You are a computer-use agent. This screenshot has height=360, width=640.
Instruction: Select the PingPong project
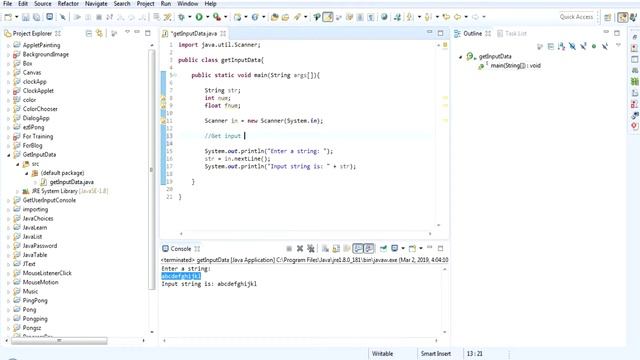pos(35,300)
